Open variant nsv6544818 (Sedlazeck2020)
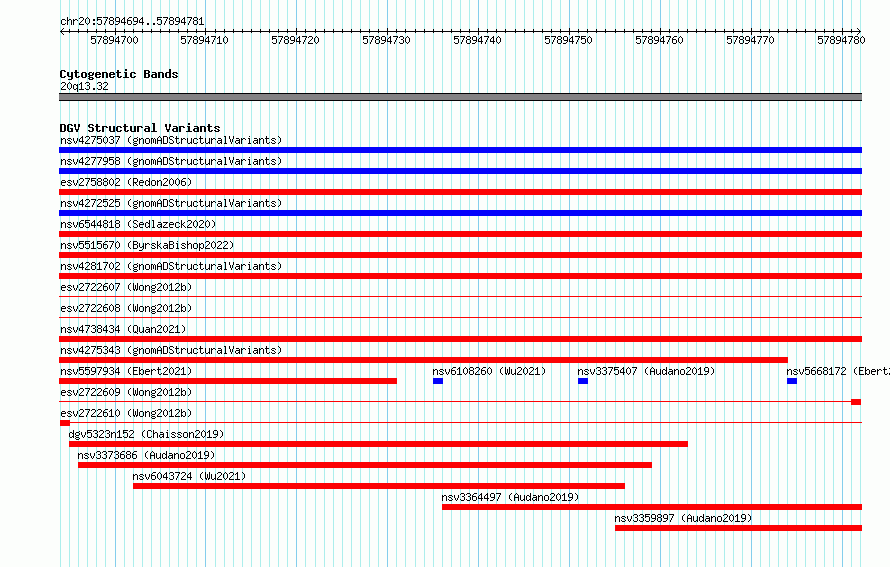This screenshot has height=567, width=890. point(138,224)
